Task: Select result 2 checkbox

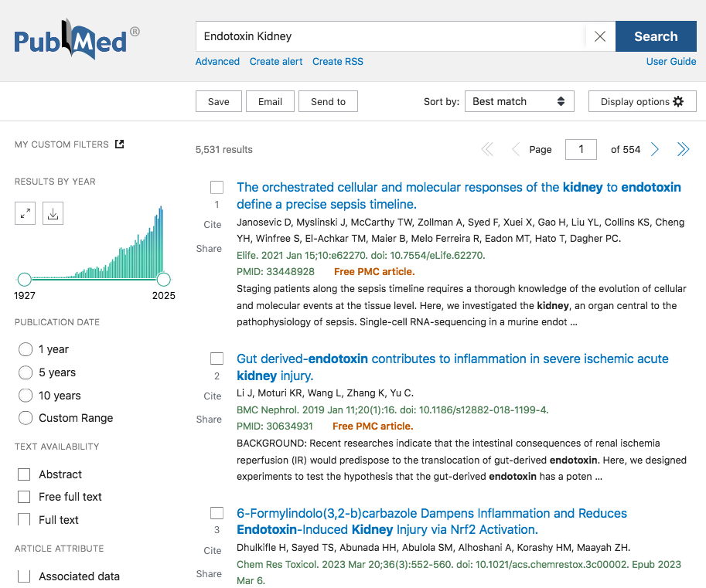Action: click(x=217, y=359)
